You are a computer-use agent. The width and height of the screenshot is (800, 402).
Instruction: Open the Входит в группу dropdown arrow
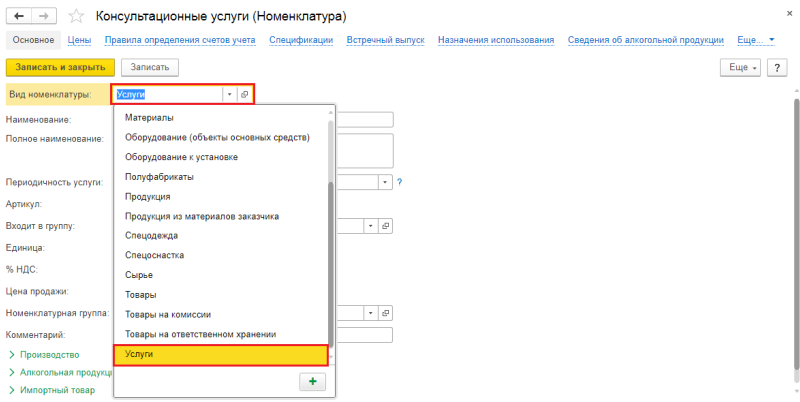pyautogui.click(x=371, y=225)
